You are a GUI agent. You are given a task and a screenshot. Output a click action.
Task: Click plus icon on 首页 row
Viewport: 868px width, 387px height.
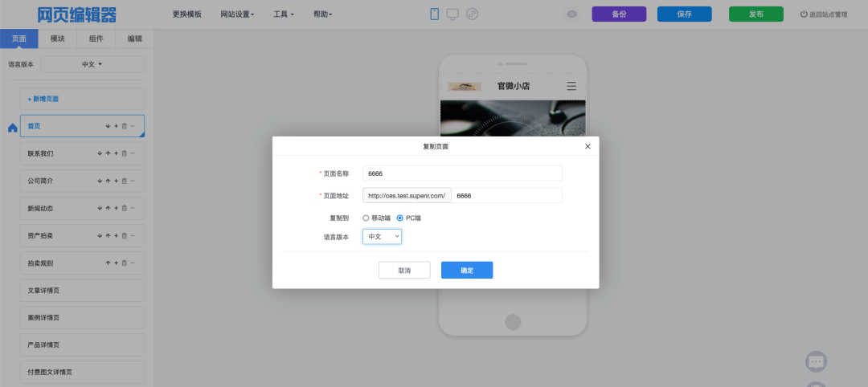coord(117,126)
